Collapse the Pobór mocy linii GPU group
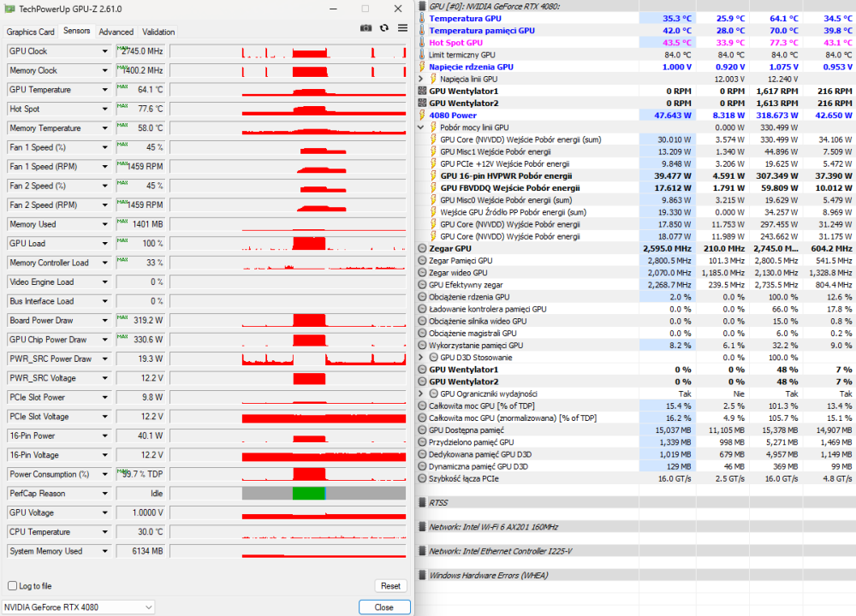The width and height of the screenshot is (856, 616). pos(421,127)
